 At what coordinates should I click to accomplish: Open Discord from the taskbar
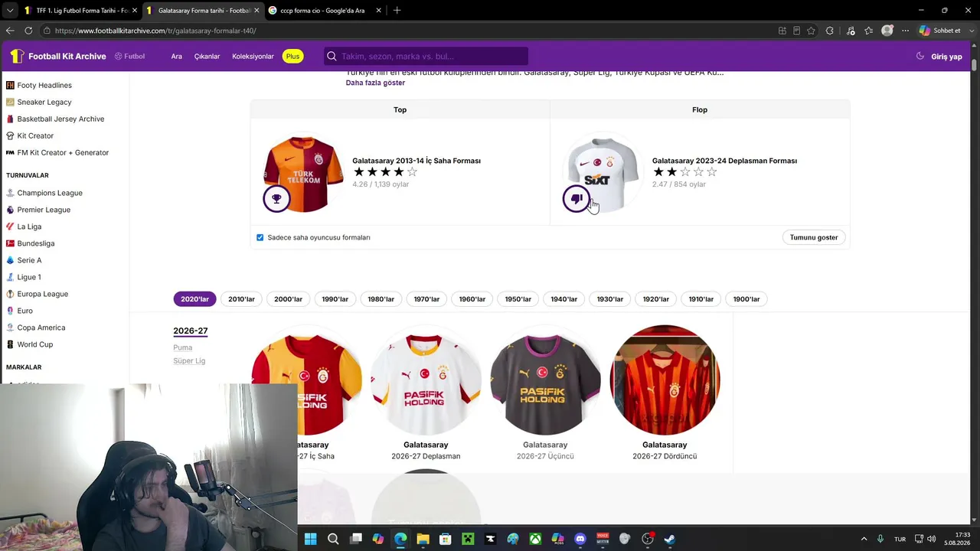click(580, 539)
